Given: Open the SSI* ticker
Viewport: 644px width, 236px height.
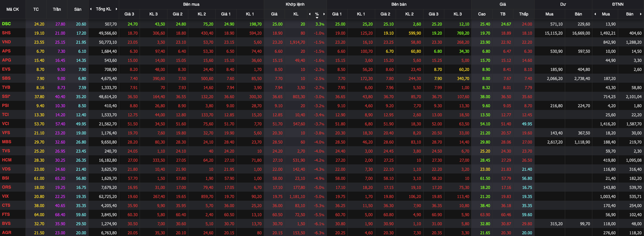Looking at the screenshot, I should point(6,96).
